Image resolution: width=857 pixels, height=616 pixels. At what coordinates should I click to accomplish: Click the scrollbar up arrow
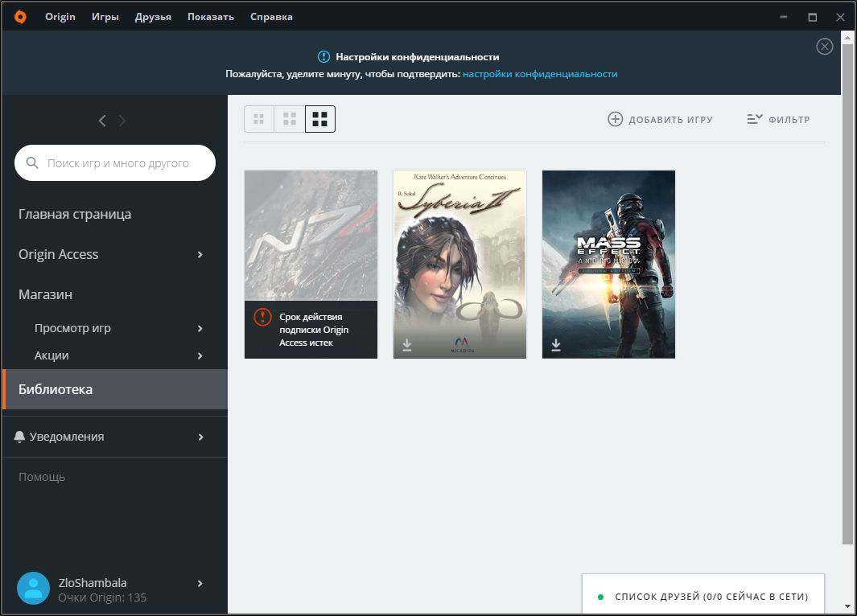(x=847, y=37)
